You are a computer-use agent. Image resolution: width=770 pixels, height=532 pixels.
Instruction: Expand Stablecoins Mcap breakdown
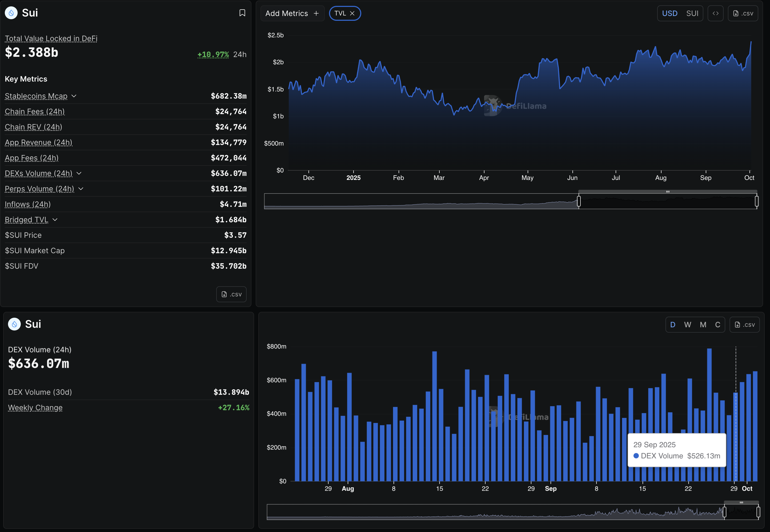point(74,96)
